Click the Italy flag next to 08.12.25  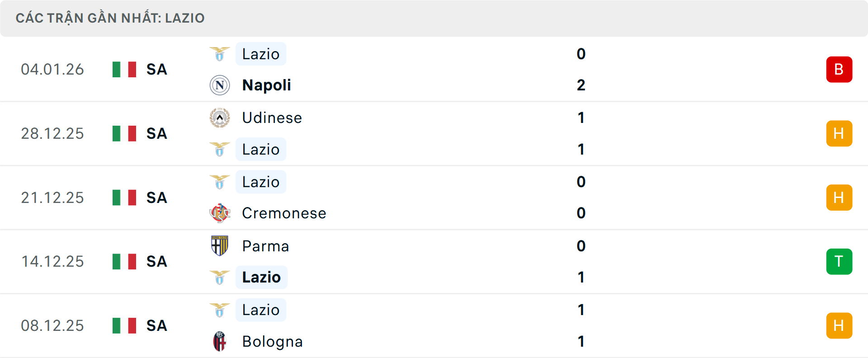pyautogui.click(x=124, y=325)
